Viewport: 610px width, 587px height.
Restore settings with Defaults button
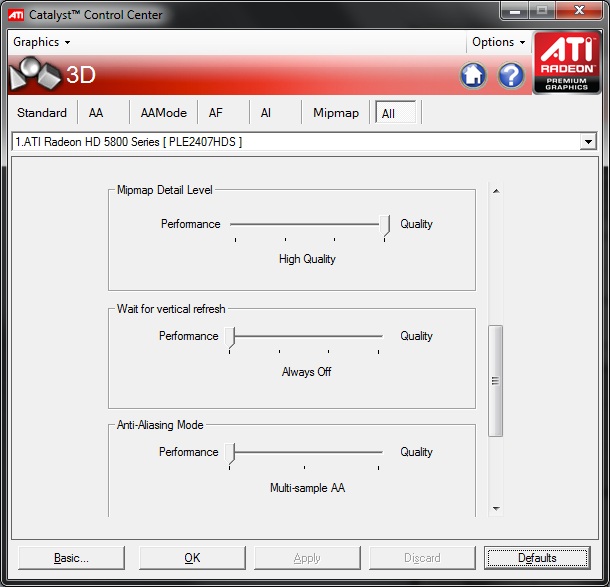(x=537, y=558)
